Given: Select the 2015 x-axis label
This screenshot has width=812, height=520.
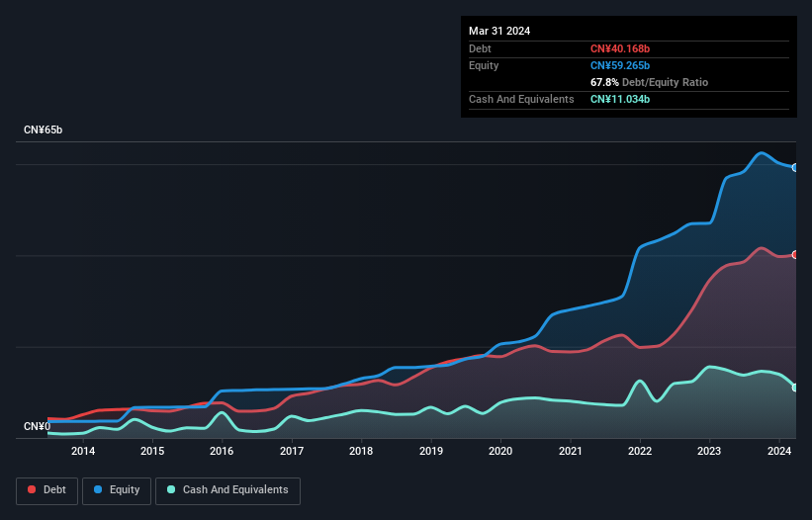Looking at the screenshot, I should point(152,451).
